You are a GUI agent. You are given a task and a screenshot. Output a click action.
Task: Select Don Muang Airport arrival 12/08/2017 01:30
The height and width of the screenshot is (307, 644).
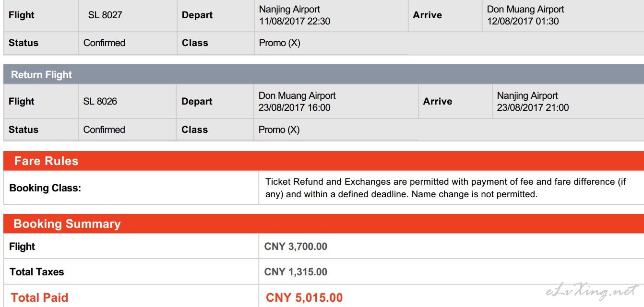pyautogui.click(x=525, y=15)
